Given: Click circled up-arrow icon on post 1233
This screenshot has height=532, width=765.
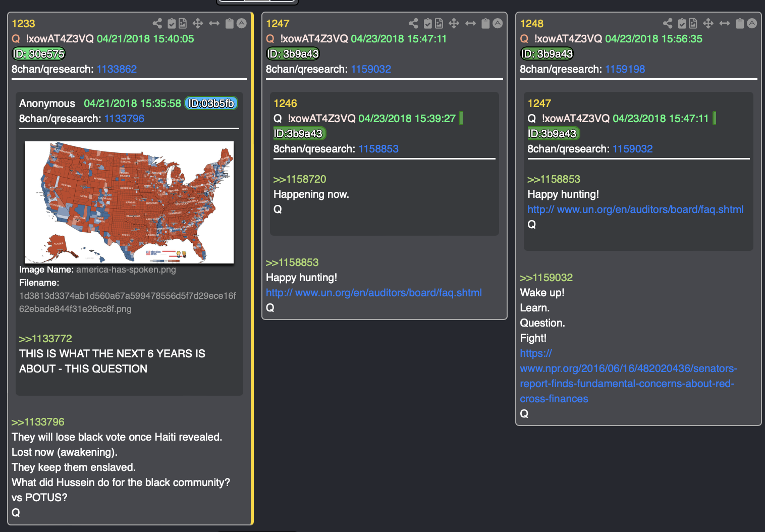Looking at the screenshot, I should [242, 23].
